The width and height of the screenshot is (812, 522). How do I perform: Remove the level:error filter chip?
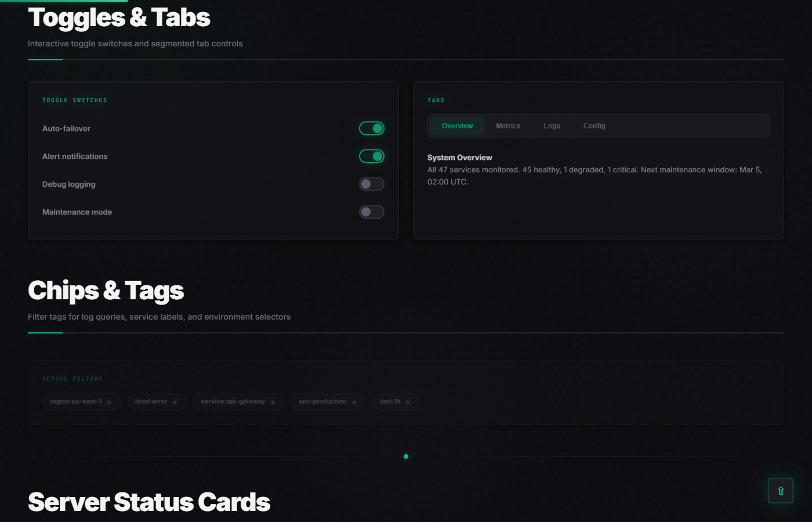[x=175, y=402]
